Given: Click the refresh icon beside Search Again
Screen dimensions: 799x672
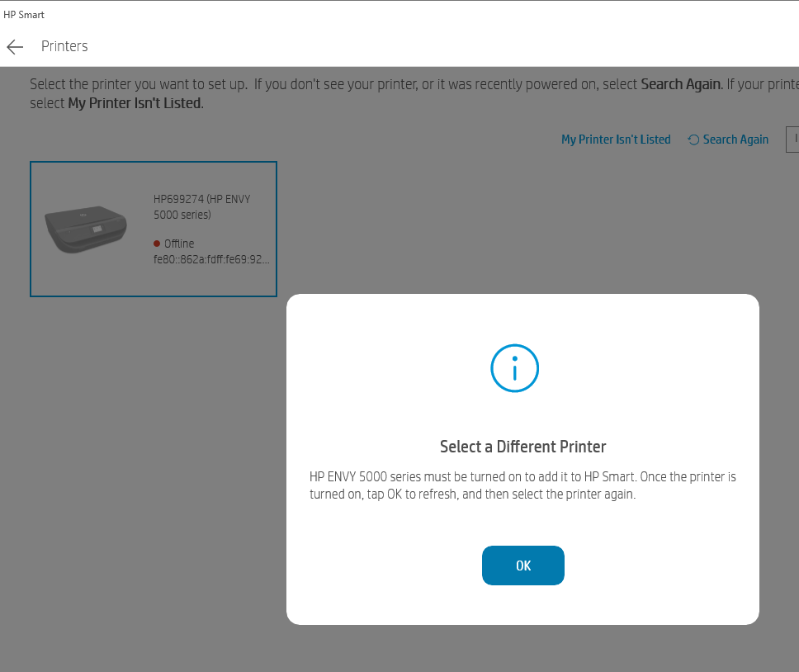Looking at the screenshot, I should [693, 140].
